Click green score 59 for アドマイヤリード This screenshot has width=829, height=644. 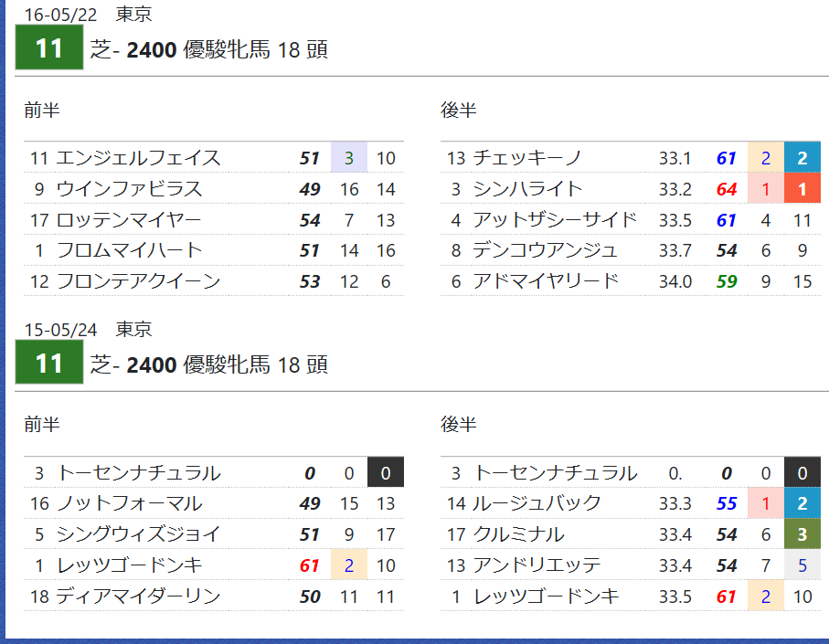pos(727,281)
